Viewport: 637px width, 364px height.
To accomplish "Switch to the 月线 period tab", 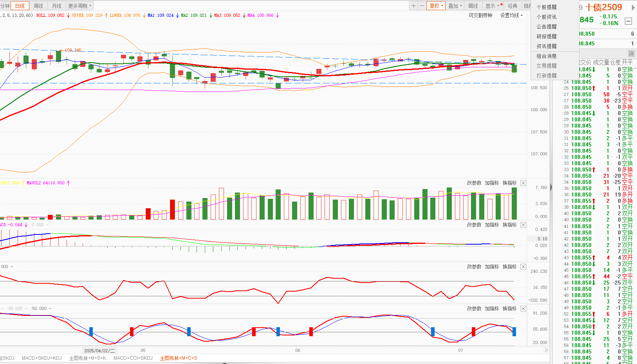I will coord(57,6).
